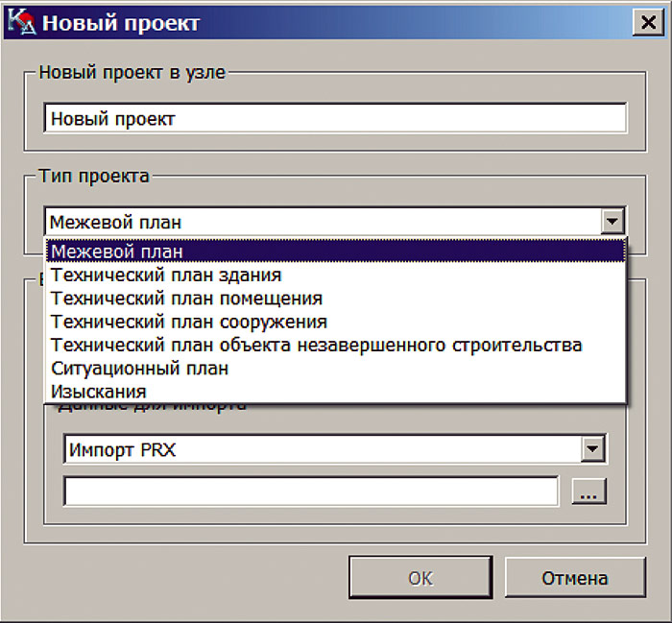Screen dimensions: 672x623
Task: Click the Новый проект title bar text
Action: click(x=121, y=22)
